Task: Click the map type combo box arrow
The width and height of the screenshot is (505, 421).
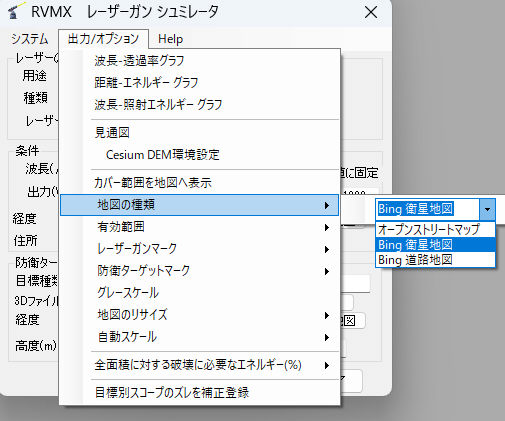Action: pyautogui.click(x=487, y=209)
